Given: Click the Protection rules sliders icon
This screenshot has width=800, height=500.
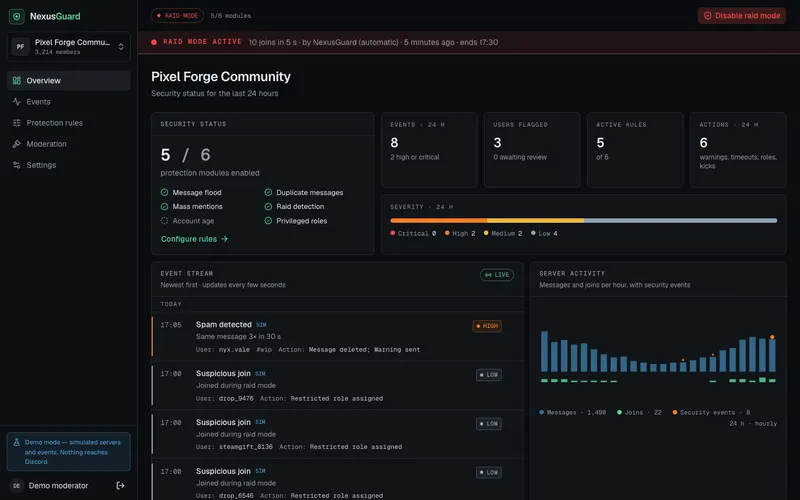Looking at the screenshot, I should pyautogui.click(x=17, y=123).
